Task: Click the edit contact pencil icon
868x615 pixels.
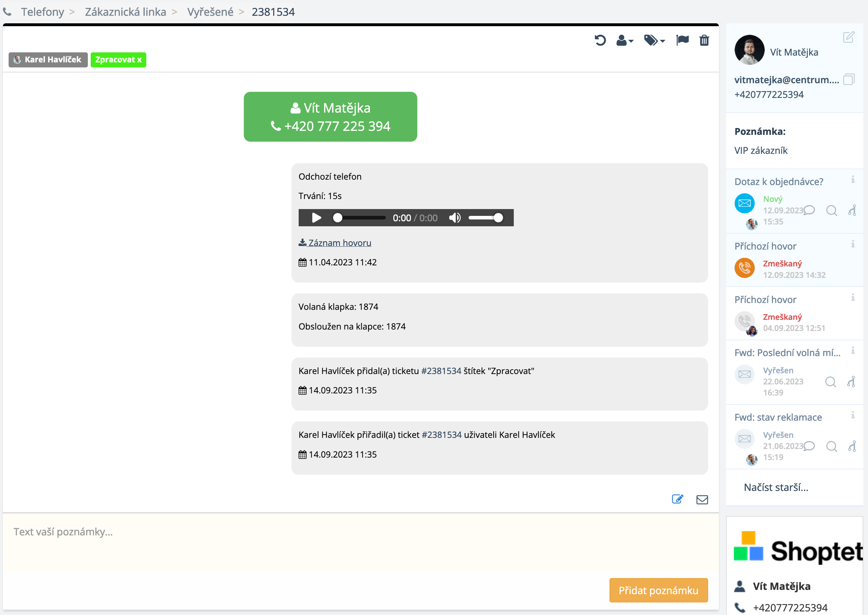Action: coord(848,37)
